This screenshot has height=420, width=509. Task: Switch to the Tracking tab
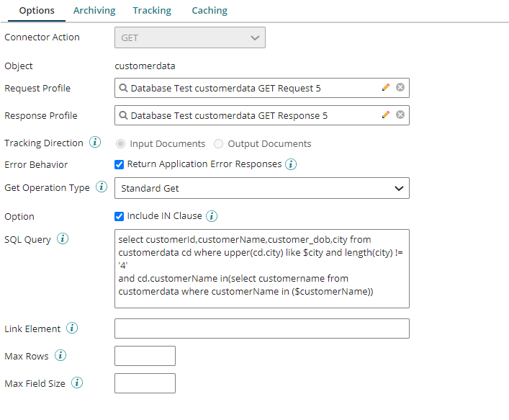pyautogui.click(x=152, y=11)
